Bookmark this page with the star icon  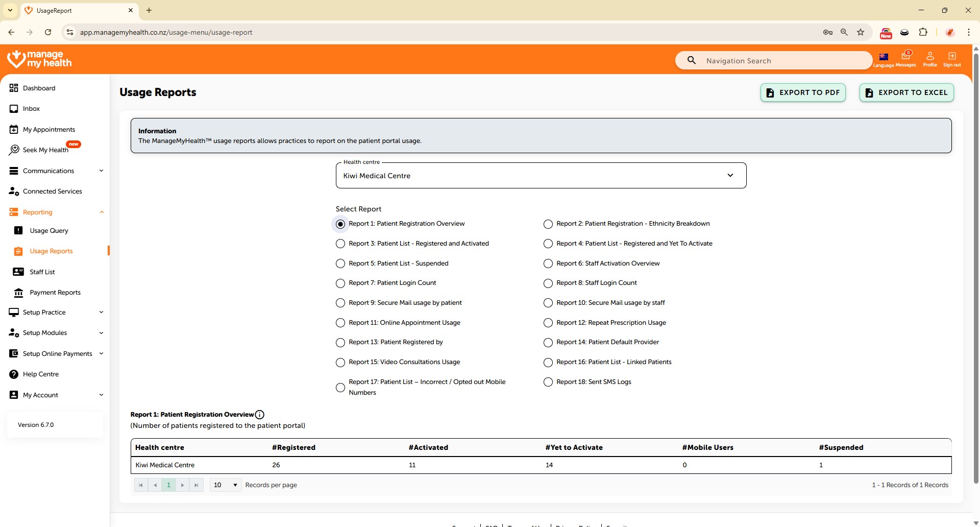pyautogui.click(x=861, y=32)
